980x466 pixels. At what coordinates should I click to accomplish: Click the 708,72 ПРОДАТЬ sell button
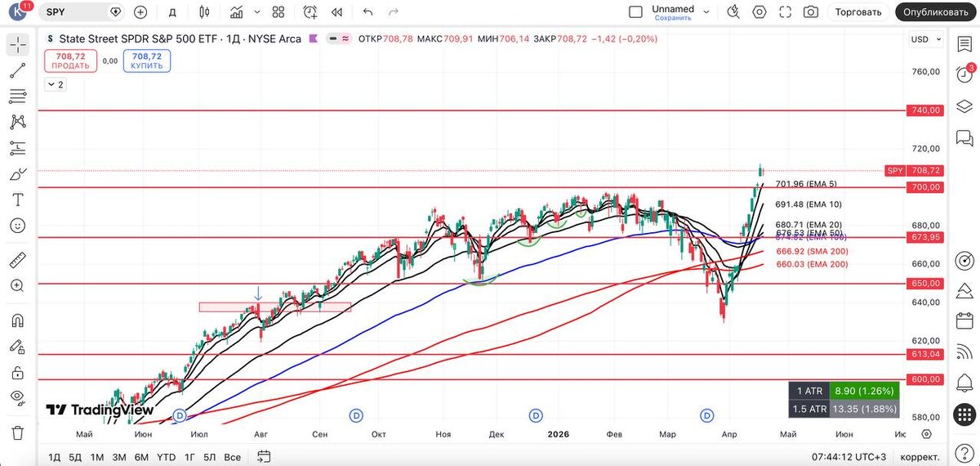click(x=70, y=60)
